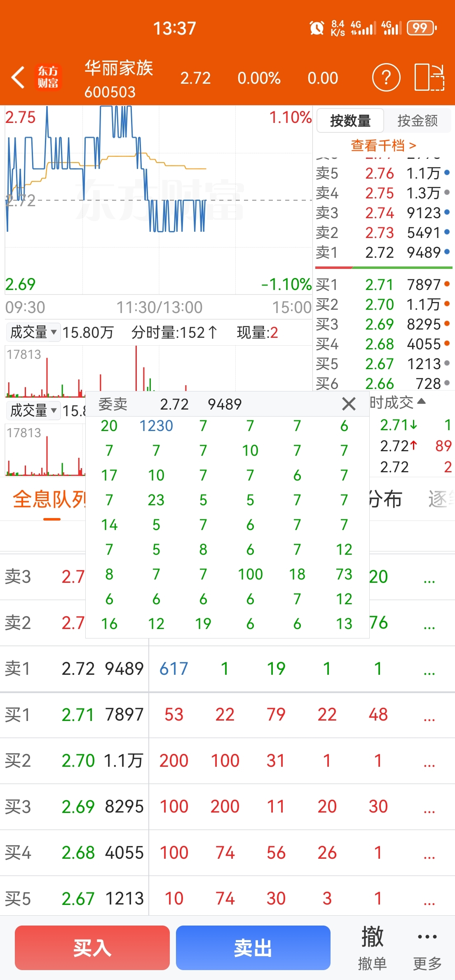Select 73 order in 委卖 popup
This screenshot has width=455, height=980.
(x=344, y=574)
